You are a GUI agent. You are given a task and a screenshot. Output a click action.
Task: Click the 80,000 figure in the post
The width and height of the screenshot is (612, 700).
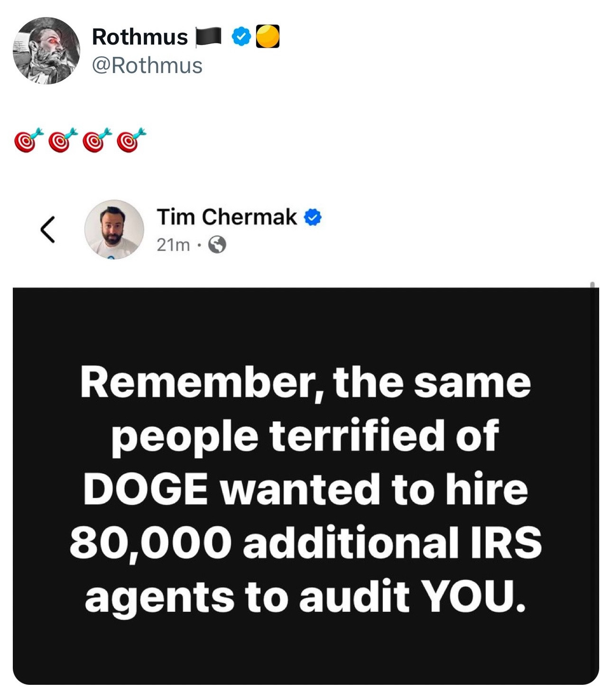[151, 542]
